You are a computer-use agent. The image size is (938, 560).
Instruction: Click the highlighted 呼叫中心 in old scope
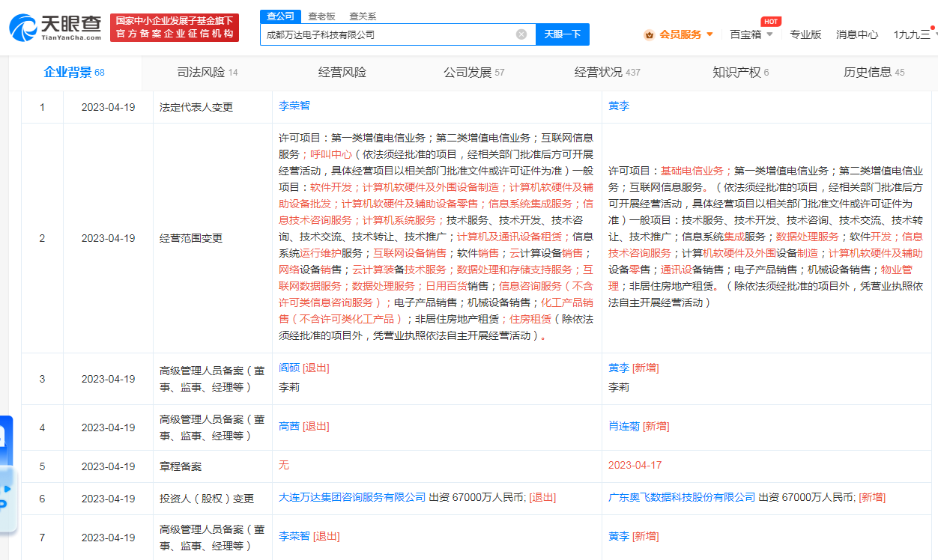pyautogui.click(x=331, y=154)
